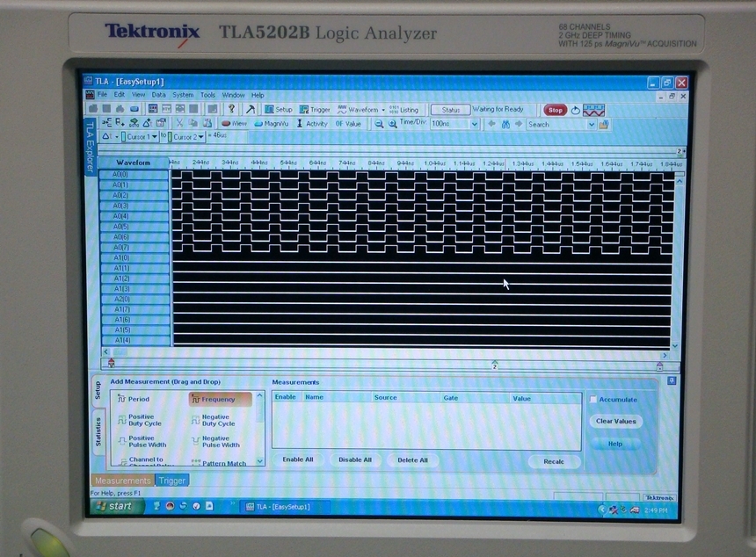
Task: Click the zoom in magnifier icon
Action: click(x=393, y=124)
